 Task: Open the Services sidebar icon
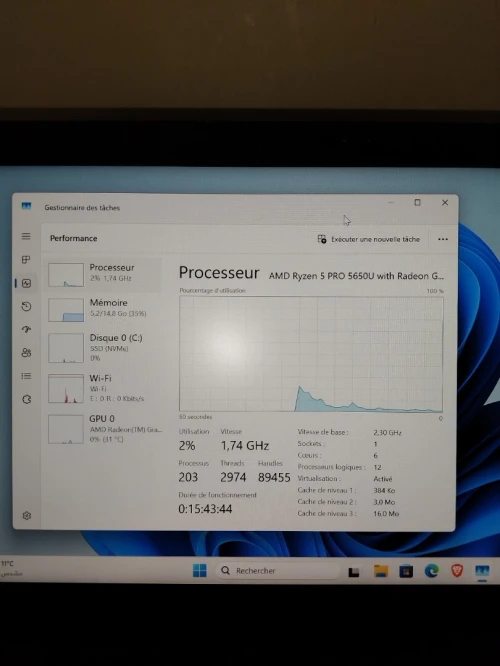[x=26, y=399]
